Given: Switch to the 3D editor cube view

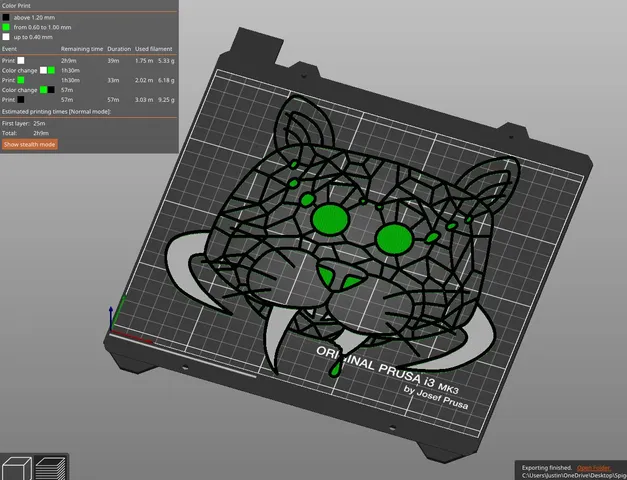Looking at the screenshot, I should tap(17, 468).
